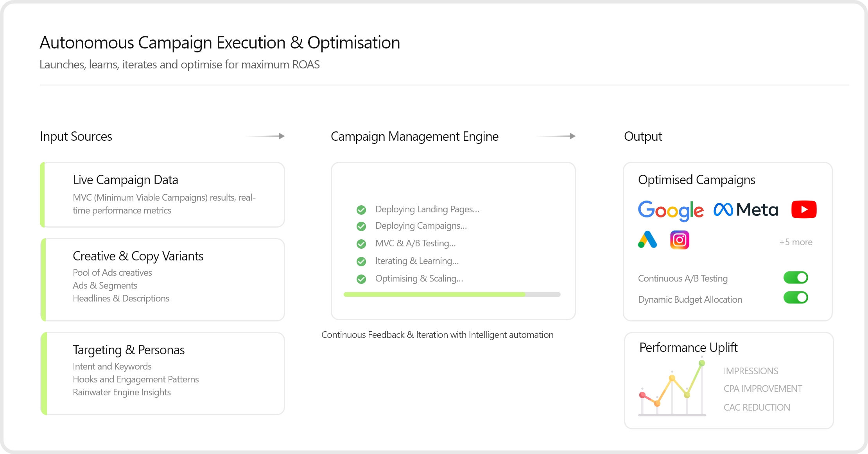The image size is (868, 454).
Task: Click the Google logo under Optimised Campaigns
Action: [x=671, y=210]
